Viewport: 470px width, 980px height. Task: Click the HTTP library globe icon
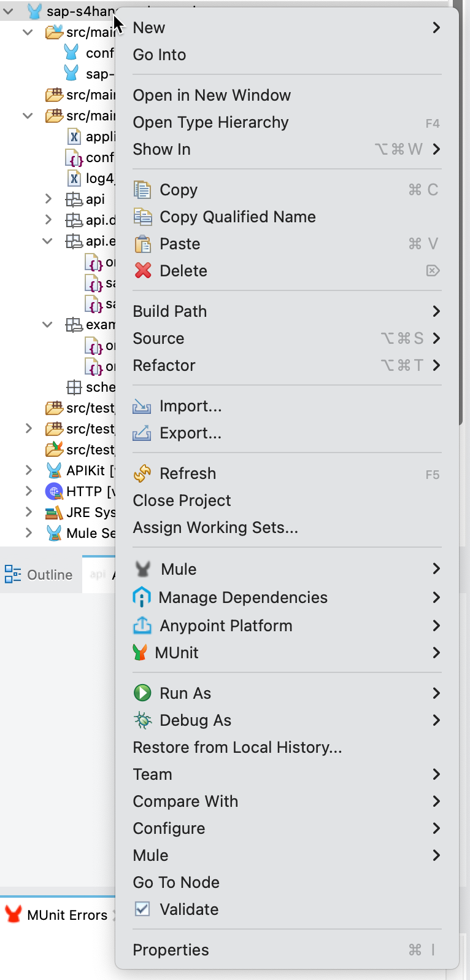coord(54,491)
